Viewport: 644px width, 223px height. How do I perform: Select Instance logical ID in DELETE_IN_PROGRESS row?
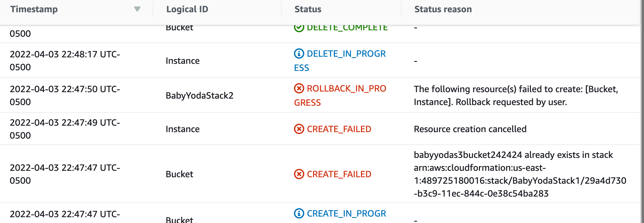point(182,61)
